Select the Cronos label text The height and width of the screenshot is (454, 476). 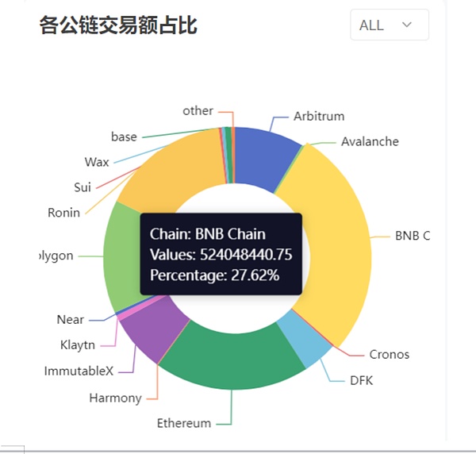click(389, 354)
